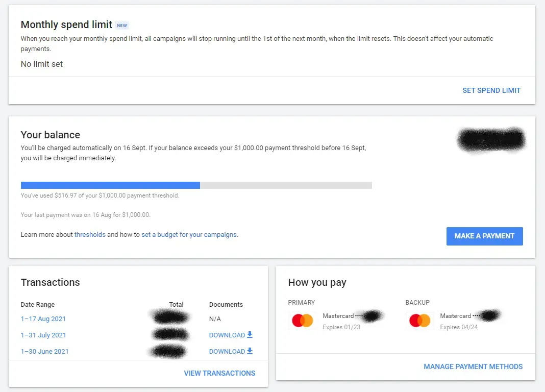This screenshot has width=545, height=392.
Task: Open the View Transactions link
Action: click(219, 373)
